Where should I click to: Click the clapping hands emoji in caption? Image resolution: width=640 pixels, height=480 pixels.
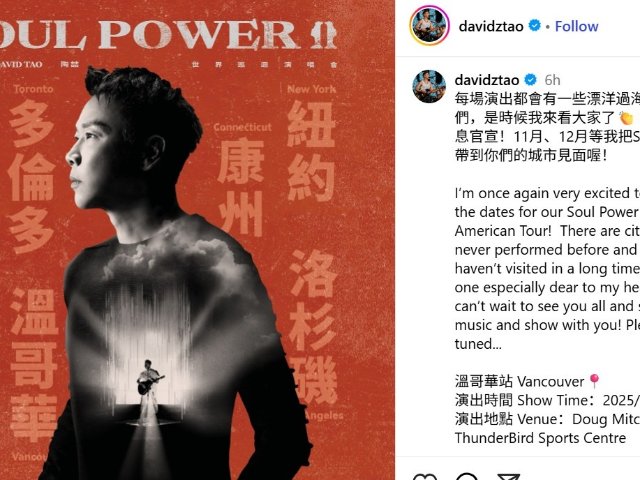click(x=626, y=118)
